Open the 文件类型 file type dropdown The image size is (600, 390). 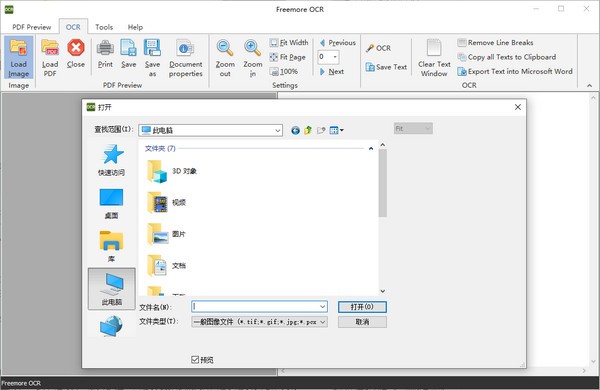(323, 322)
